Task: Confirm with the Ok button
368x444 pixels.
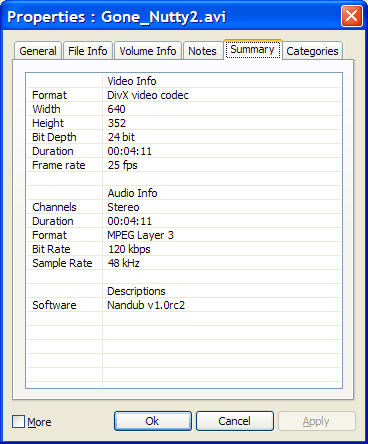Action: (153, 421)
